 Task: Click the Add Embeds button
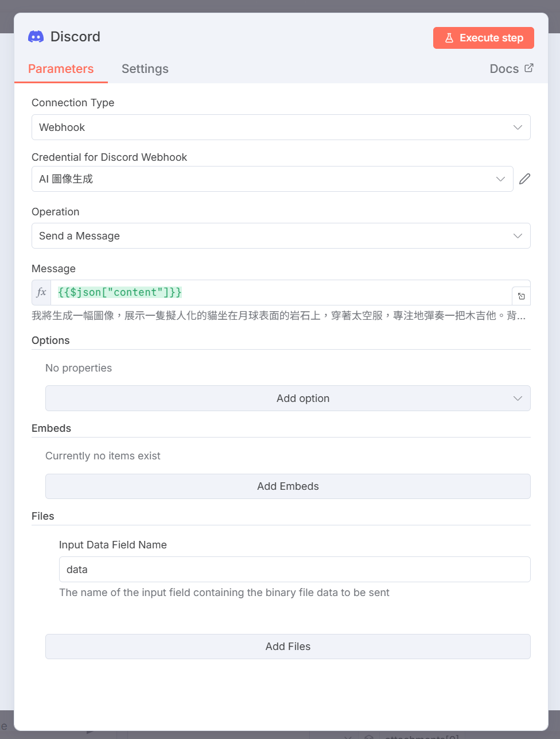tap(287, 486)
